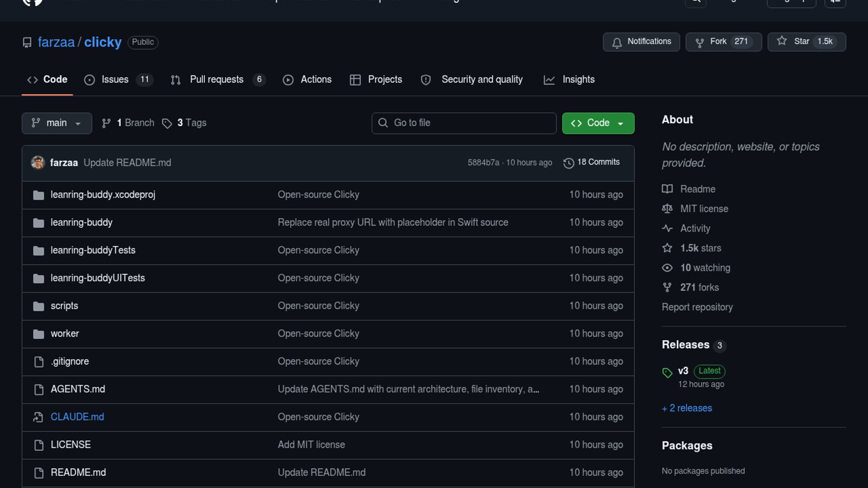Open the commit history clock icon
Screen dimensions: 868x488
coord(569,163)
